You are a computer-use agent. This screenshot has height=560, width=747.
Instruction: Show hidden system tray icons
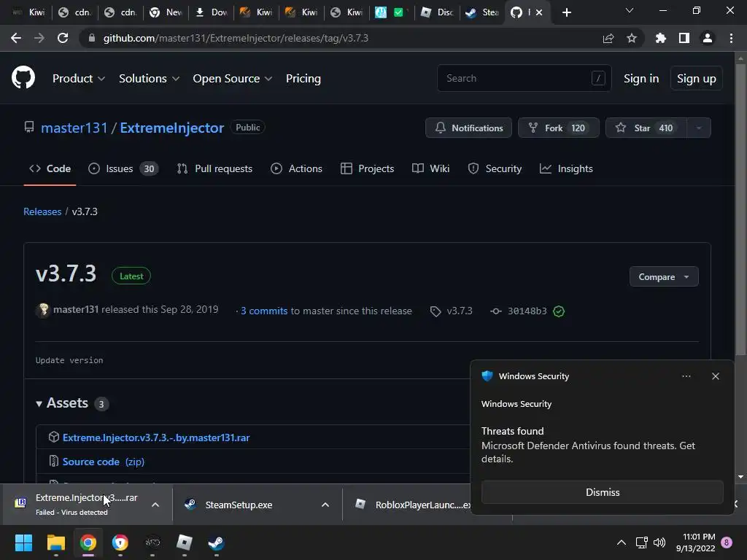622,542
